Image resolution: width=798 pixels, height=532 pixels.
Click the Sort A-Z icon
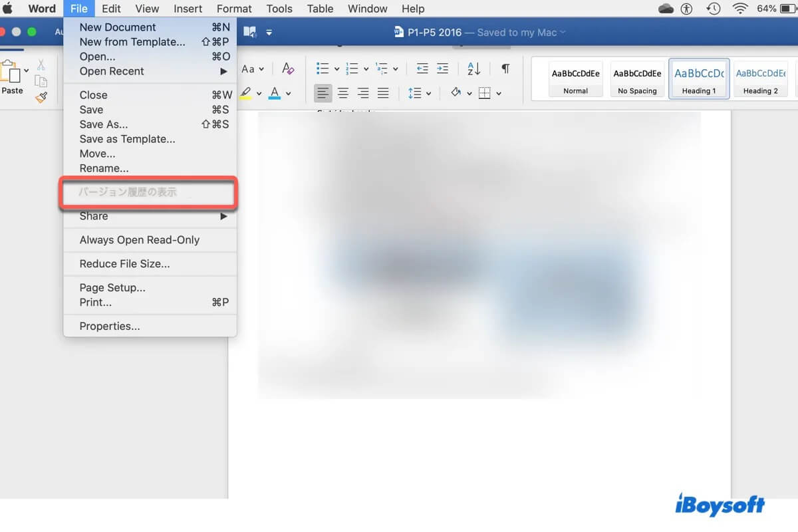pos(473,68)
